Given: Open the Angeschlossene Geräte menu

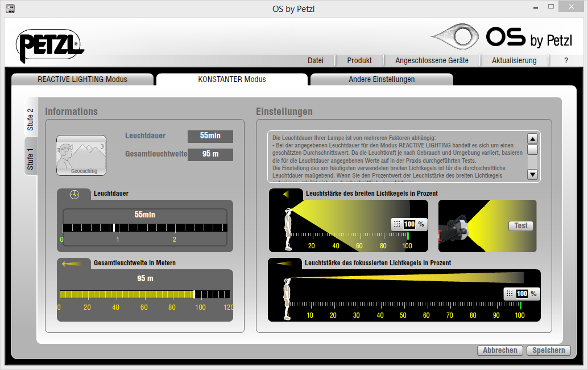Looking at the screenshot, I should [432, 60].
